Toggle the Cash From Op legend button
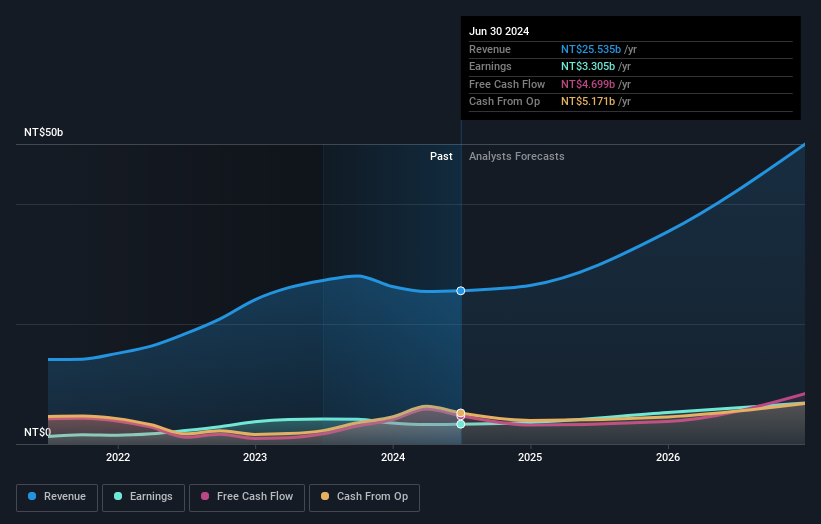821x524 pixels. (364, 497)
